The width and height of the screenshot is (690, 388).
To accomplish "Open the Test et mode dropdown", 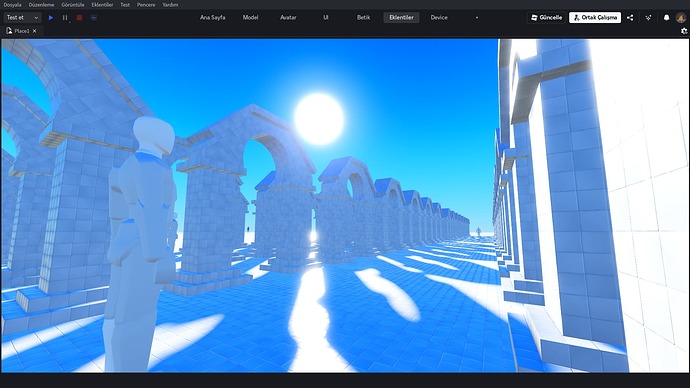I will click(22, 18).
